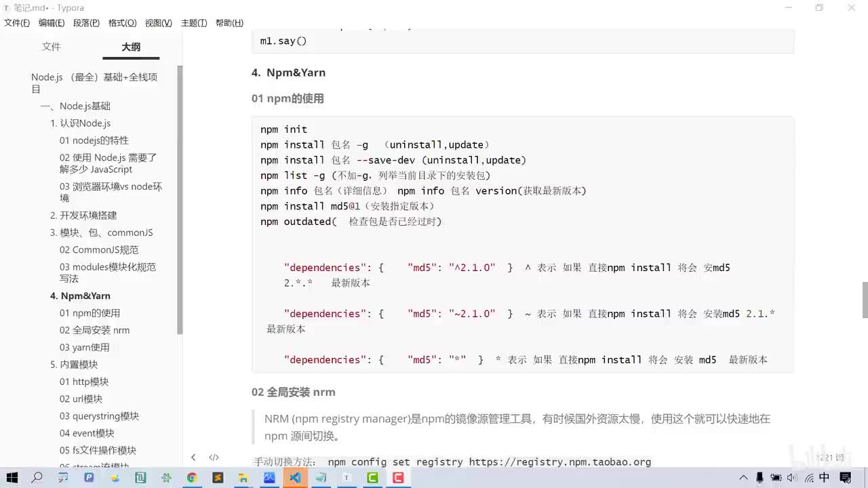This screenshot has width=868, height=488.
Task: Open Sublime Text from the taskbar
Action: point(218,478)
